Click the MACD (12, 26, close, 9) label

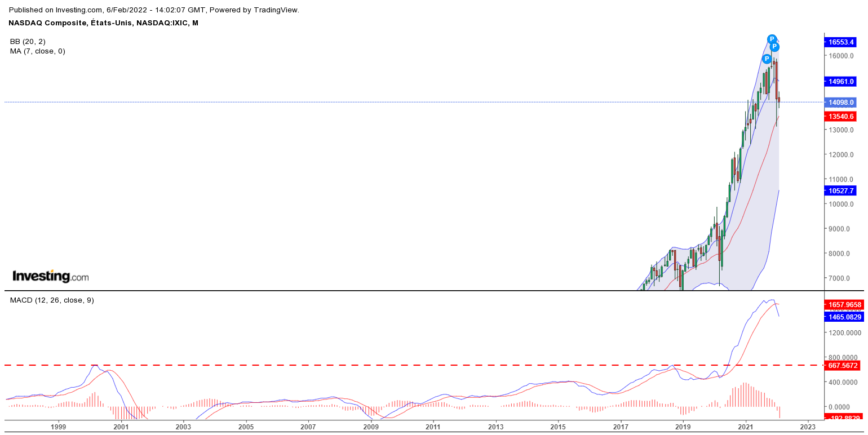[52, 300]
